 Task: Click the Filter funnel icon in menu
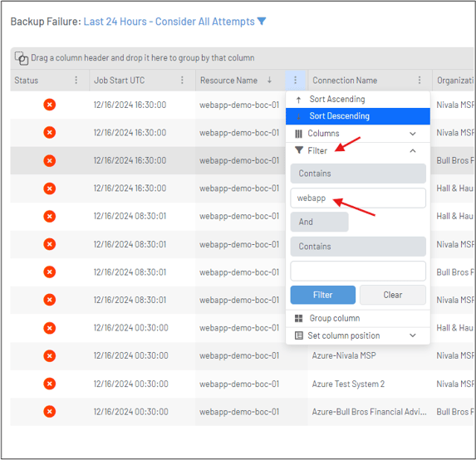(299, 150)
